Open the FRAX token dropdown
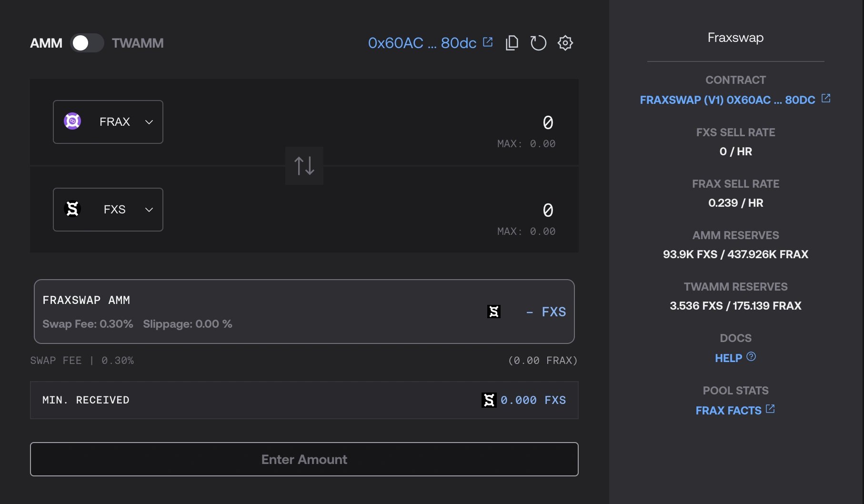Image resolution: width=864 pixels, height=504 pixels. 108,122
